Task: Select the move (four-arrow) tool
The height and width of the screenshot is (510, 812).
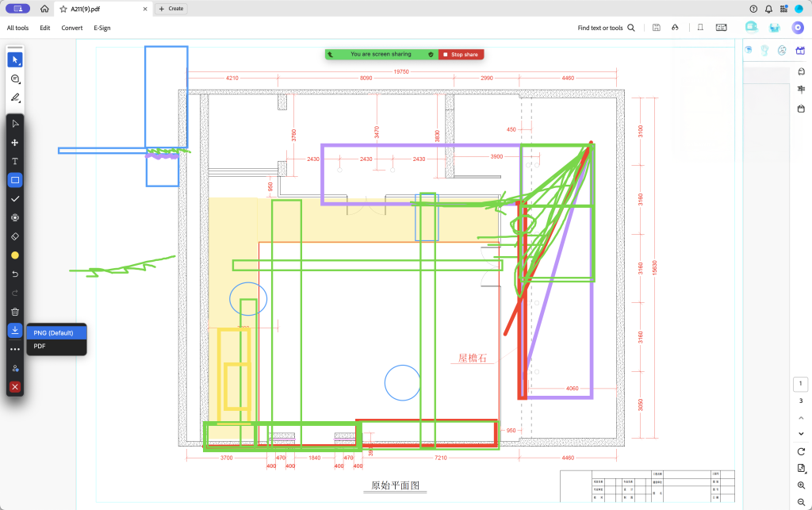Action: coord(15,143)
